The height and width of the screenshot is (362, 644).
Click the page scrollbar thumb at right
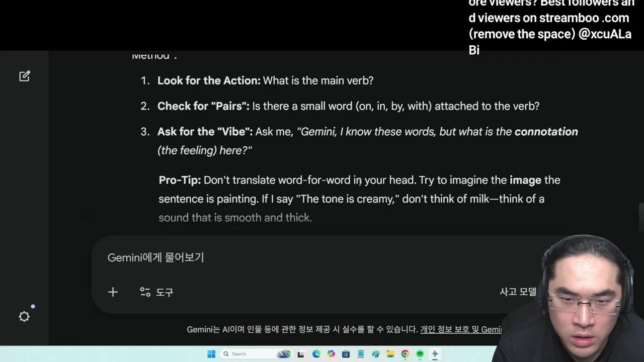[641, 216]
